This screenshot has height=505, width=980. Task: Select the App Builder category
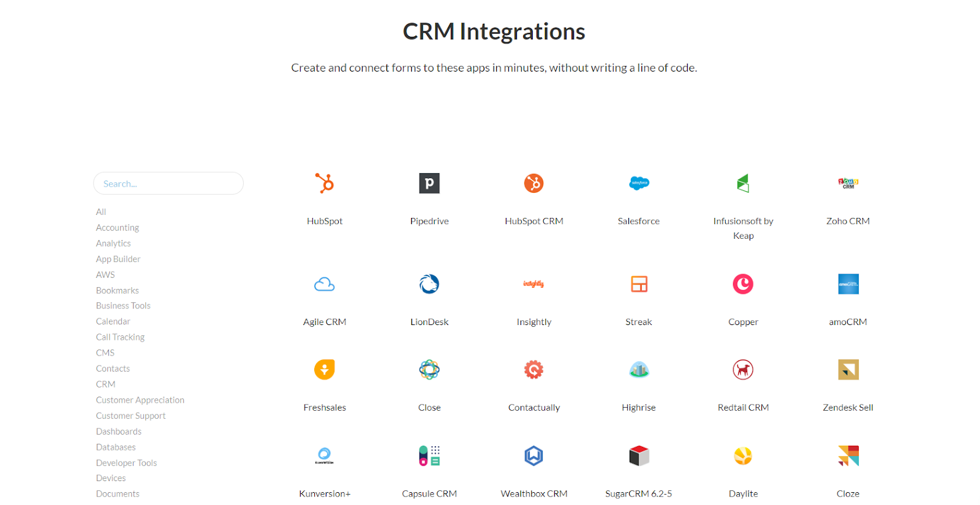tap(118, 259)
